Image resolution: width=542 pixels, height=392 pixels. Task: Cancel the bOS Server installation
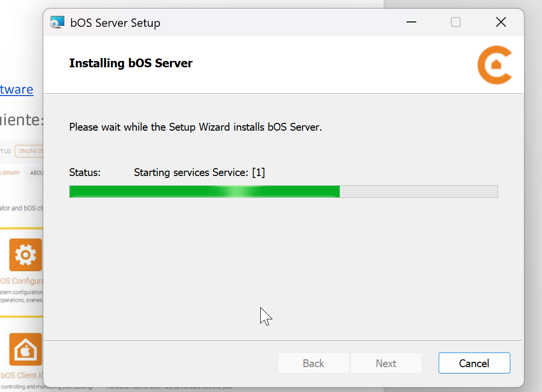(x=474, y=363)
